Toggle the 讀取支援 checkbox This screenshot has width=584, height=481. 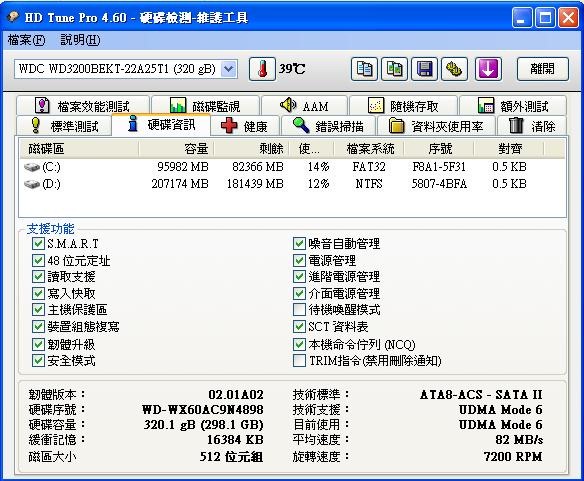[x=38, y=276]
